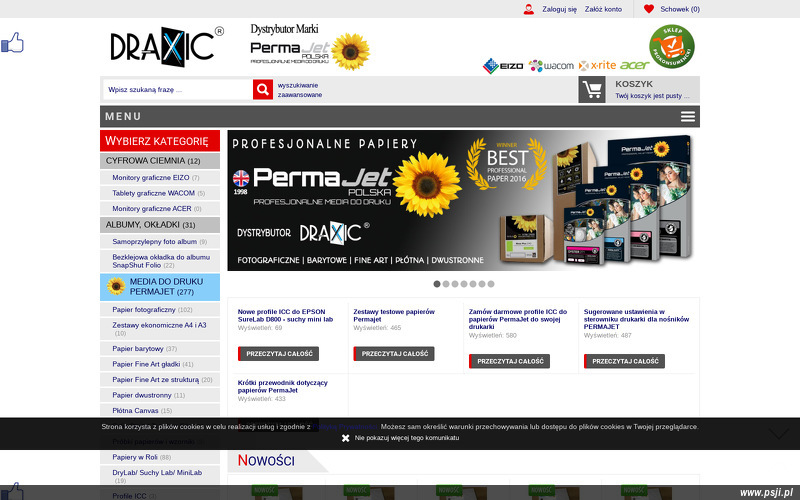Click the red search magnifier button
Screen dimensions: 800x500
coord(263,89)
